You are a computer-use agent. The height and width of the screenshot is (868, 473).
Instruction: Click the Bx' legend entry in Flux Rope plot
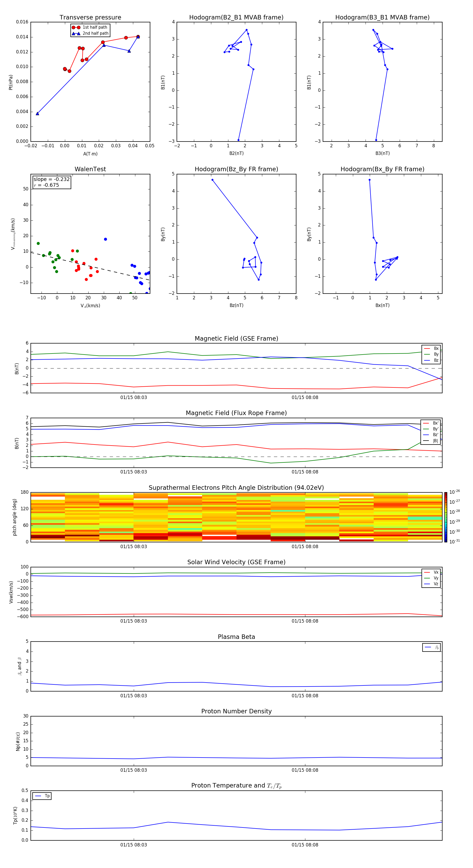coord(431,423)
